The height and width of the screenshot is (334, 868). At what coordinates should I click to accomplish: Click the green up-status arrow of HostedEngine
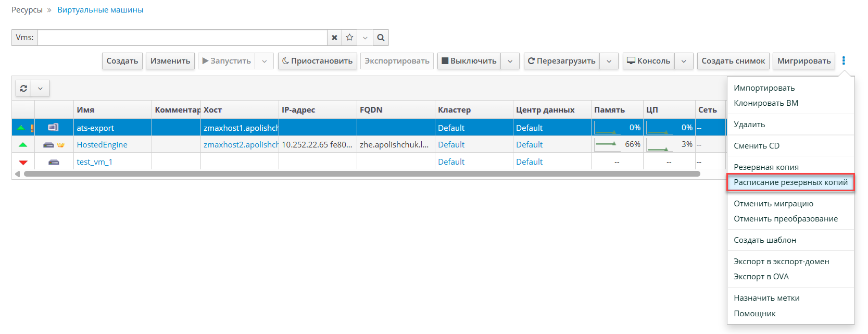23,145
